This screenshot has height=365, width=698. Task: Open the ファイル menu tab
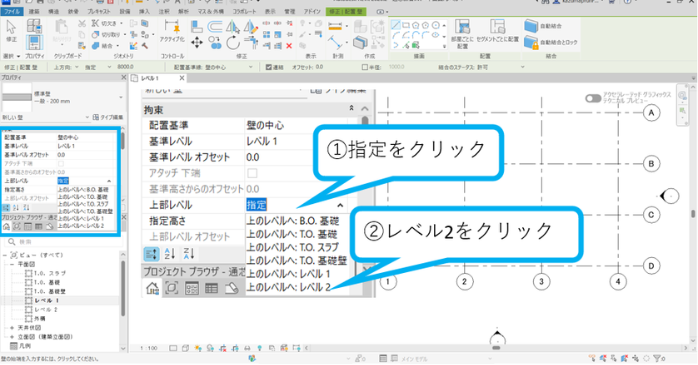[12, 12]
